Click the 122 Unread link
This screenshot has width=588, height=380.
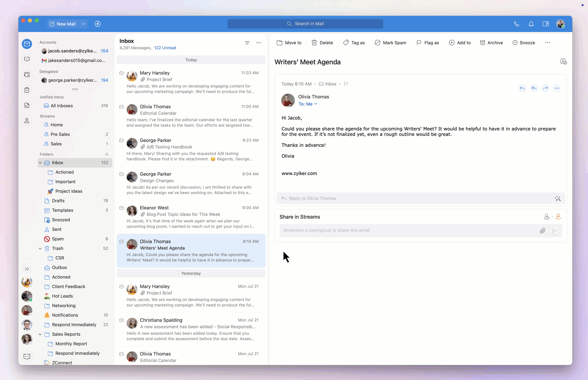165,48
